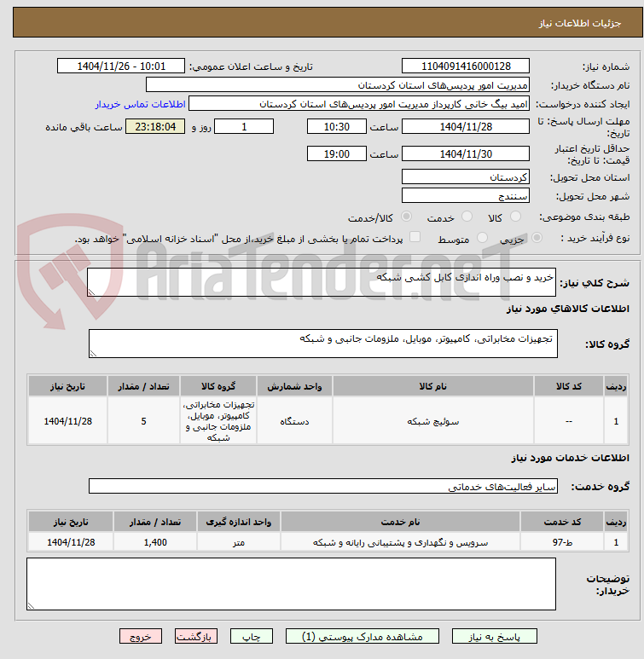Viewport: 644px width, 659px height.
Task: Click the شرح کلی نیاز text area
Action: [322, 282]
